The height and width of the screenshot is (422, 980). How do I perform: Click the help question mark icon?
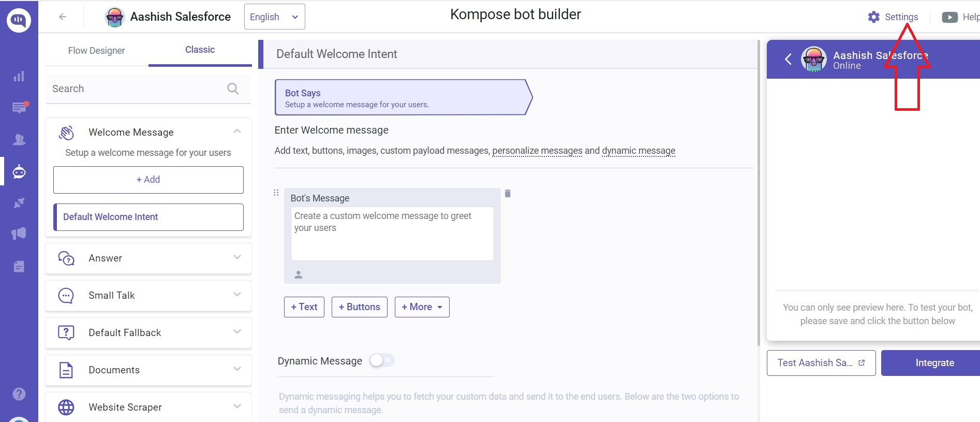[x=19, y=394]
